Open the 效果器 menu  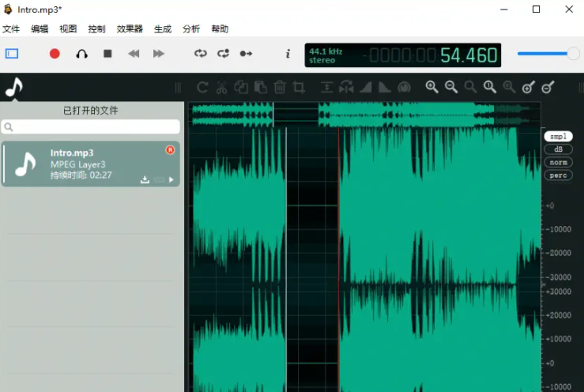[x=130, y=29]
